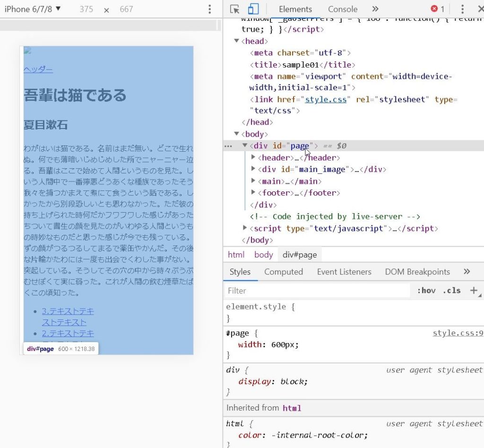
Task: Activate the inspect element picker icon
Action: click(235, 9)
